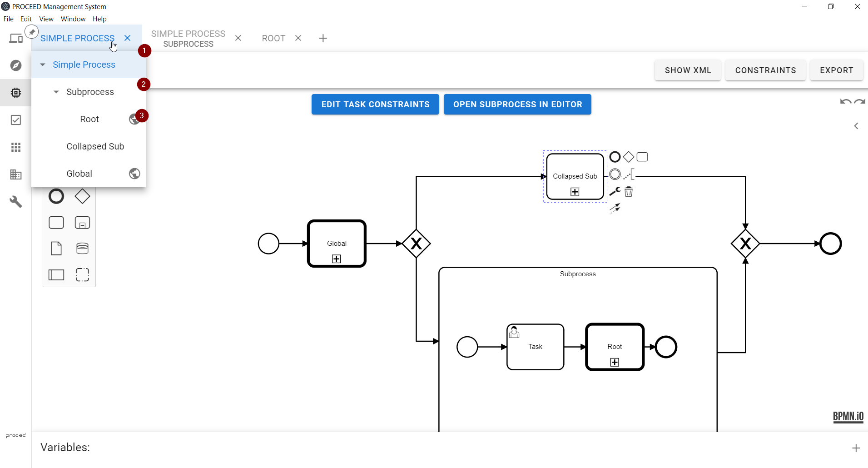Expand the right side panel chevron
The width and height of the screenshot is (868, 468).
point(856,126)
